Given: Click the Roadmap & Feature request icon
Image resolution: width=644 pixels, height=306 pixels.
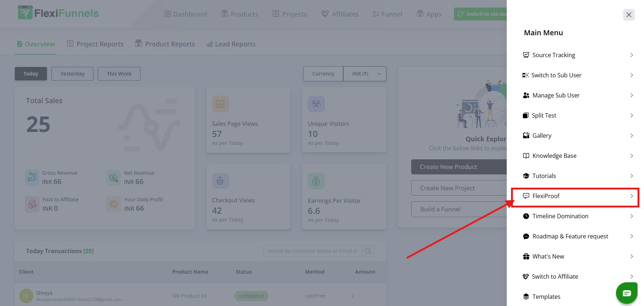Looking at the screenshot, I should pos(526,236).
